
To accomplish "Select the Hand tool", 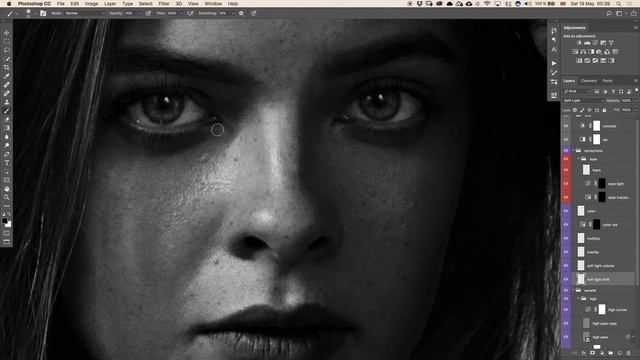I will coord(7,189).
